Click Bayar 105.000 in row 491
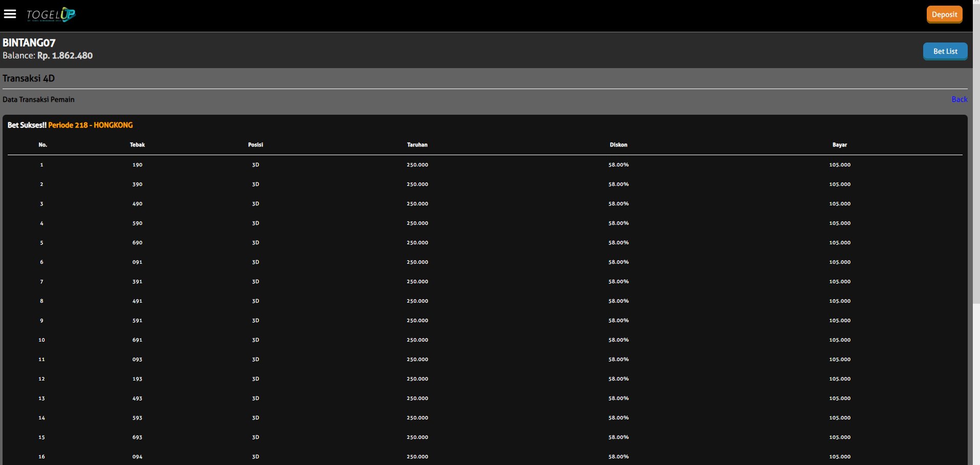 click(x=840, y=301)
